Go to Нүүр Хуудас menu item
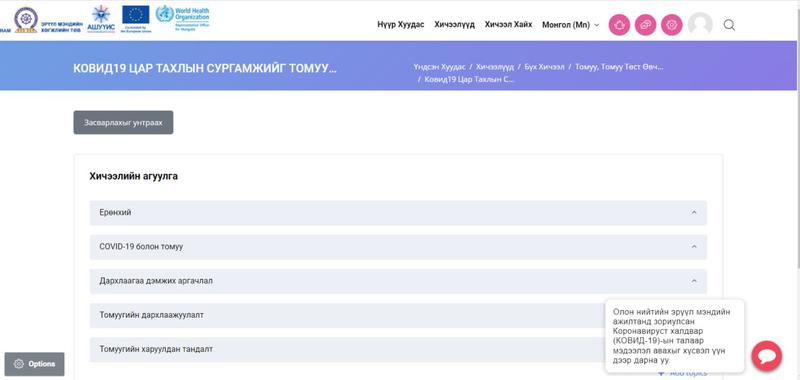Screen dimensions: 800x380 click(401, 24)
